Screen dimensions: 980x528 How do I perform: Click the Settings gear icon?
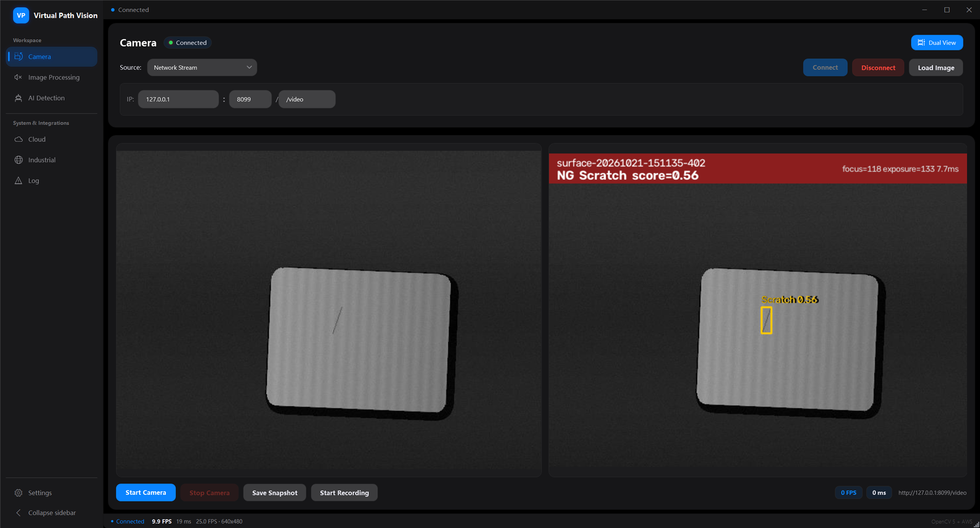click(18, 493)
